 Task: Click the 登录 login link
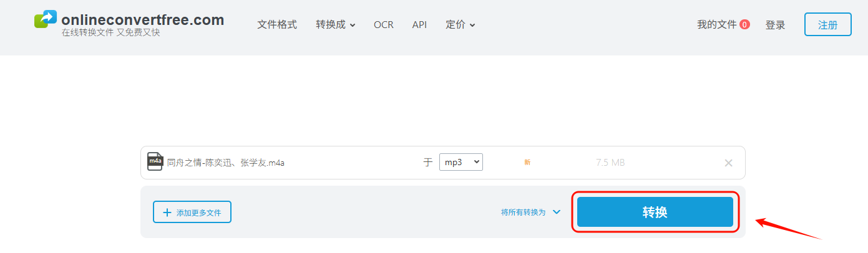coord(776,25)
